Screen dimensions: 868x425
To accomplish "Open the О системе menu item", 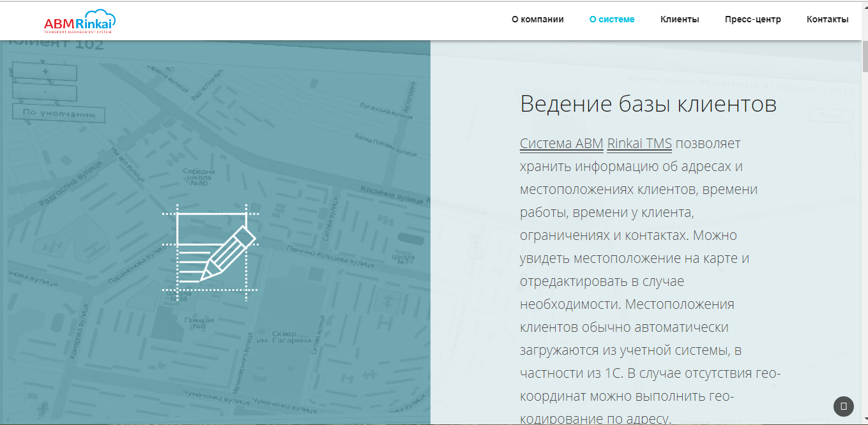I will pyautogui.click(x=612, y=19).
